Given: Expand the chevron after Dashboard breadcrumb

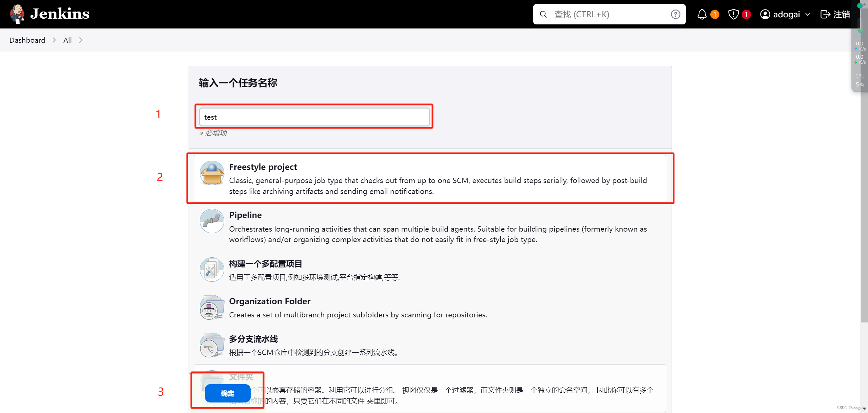Looking at the screenshot, I should click(x=54, y=40).
